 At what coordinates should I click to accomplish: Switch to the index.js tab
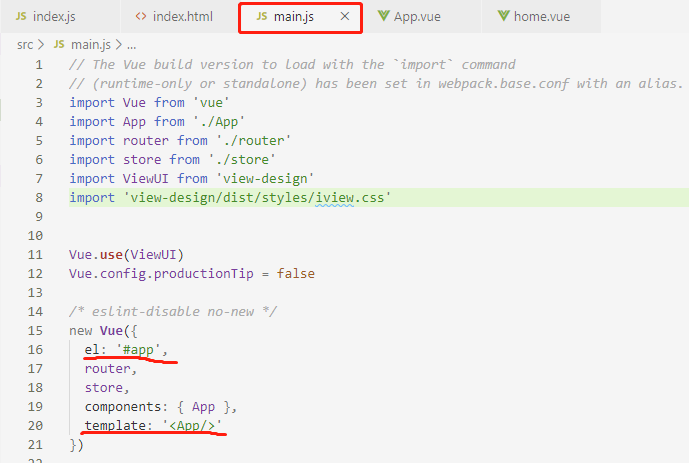pyautogui.click(x=60, y=17)
